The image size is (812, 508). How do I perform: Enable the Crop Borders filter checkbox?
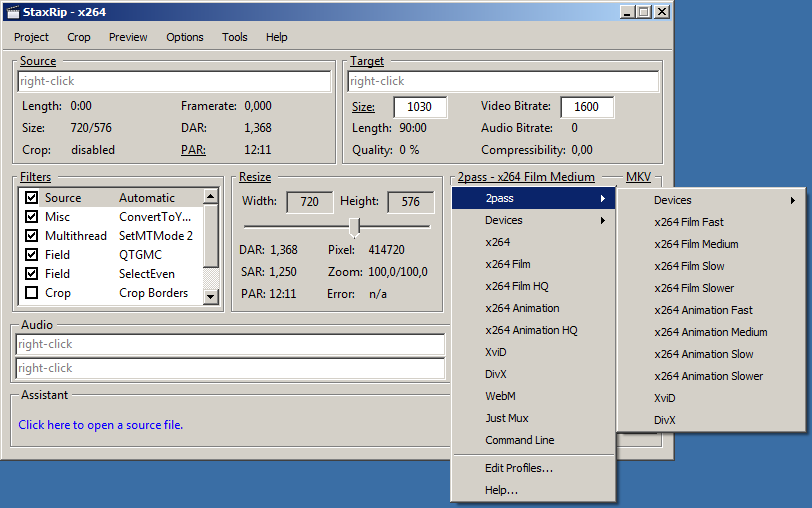click(x=32, y=293)
